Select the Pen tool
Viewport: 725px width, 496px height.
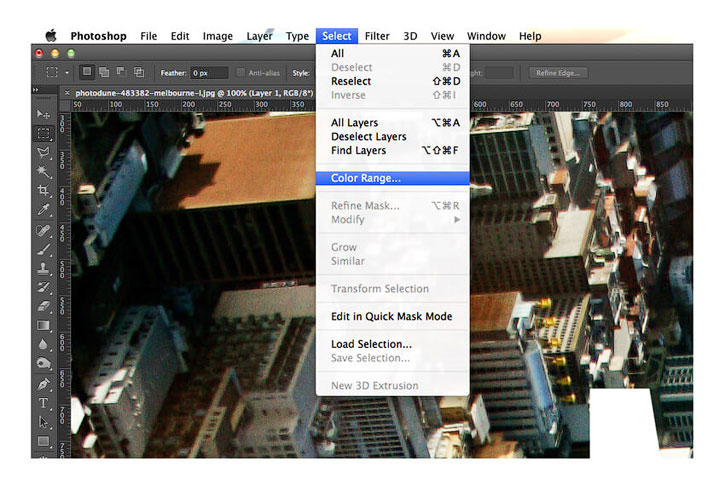click(43, 384)
